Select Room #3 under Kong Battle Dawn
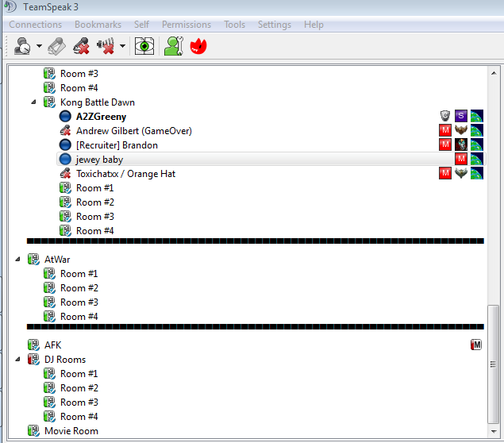Viewport: 504px width, 443px height. click(94, 217)
